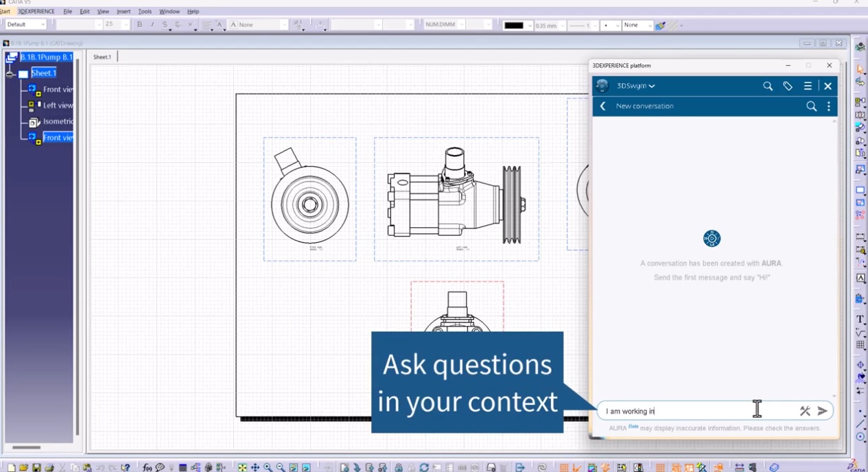Viewport: 868px width, 472px height.
Task: Open the hamburger menu in 3DSwym header
Action: 808,86
